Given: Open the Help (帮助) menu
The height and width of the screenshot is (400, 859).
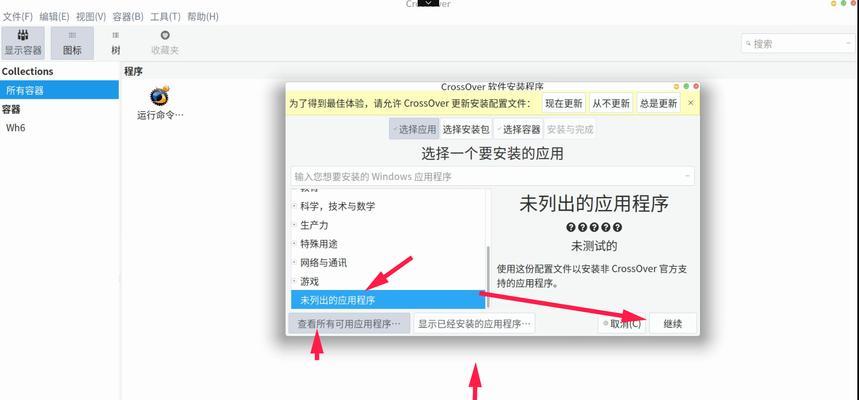Looking at the screenshot, I should [203, 16].
